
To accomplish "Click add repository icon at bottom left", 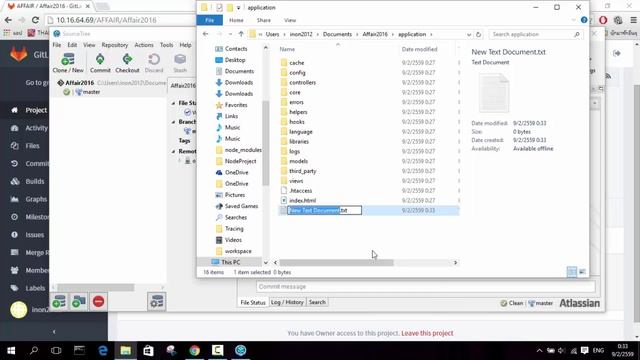I will click(59, 302).
